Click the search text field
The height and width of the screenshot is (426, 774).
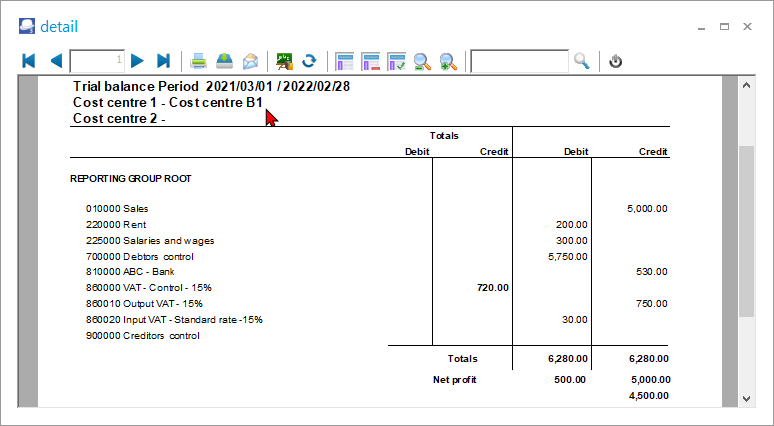(x=519, y=61)
